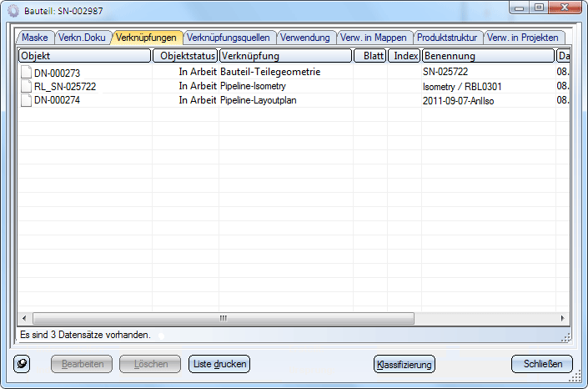Image resolution: width=588 pixels, height=389 pixels.
Task: Close the Bauteil window via X
Action: coord(565,8)
